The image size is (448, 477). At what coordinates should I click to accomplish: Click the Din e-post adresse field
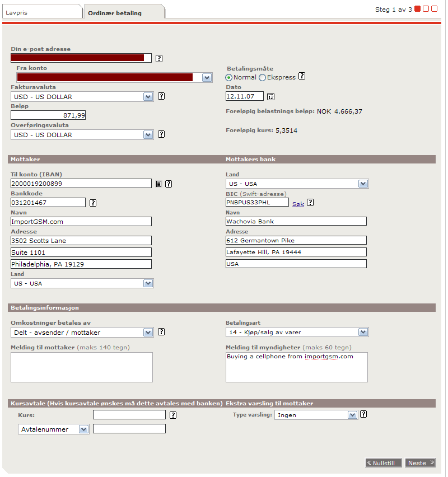[81, 58]
